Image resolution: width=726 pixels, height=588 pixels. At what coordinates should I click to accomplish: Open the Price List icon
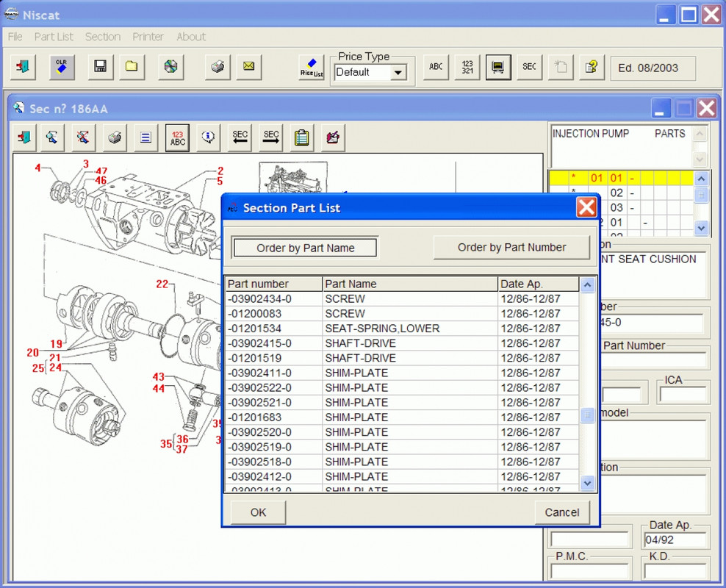pos(312,67)
